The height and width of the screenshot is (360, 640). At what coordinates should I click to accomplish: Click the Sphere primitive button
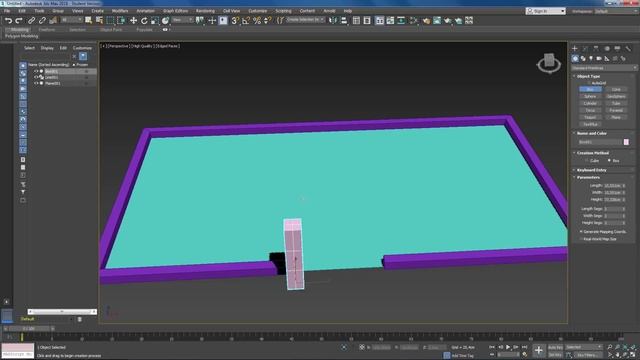pos(590,96)
